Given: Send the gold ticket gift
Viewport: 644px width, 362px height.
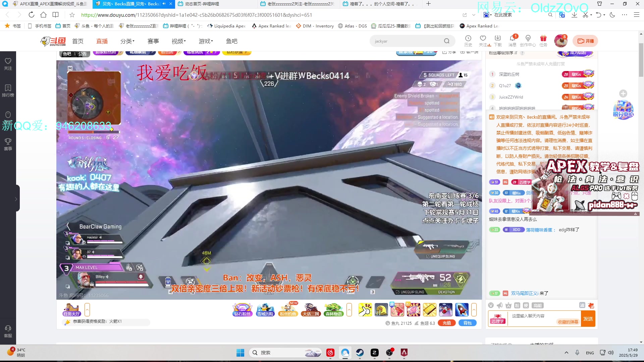Looking at the screenshot, I should (429, 310).
